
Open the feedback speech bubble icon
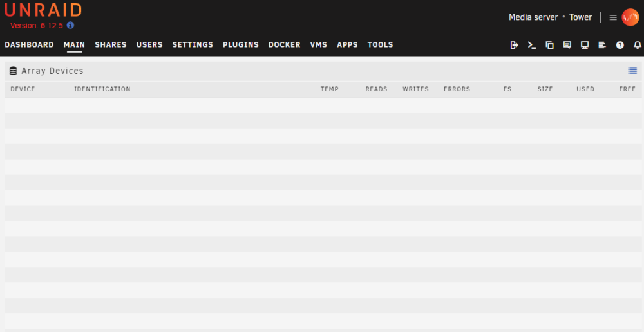click(567, 45)
